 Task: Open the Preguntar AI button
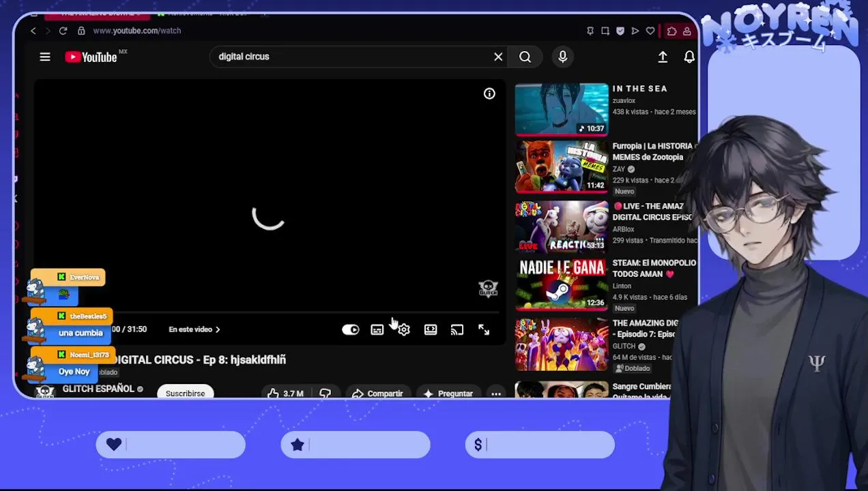pyautogui.click(x=448, y=393)
